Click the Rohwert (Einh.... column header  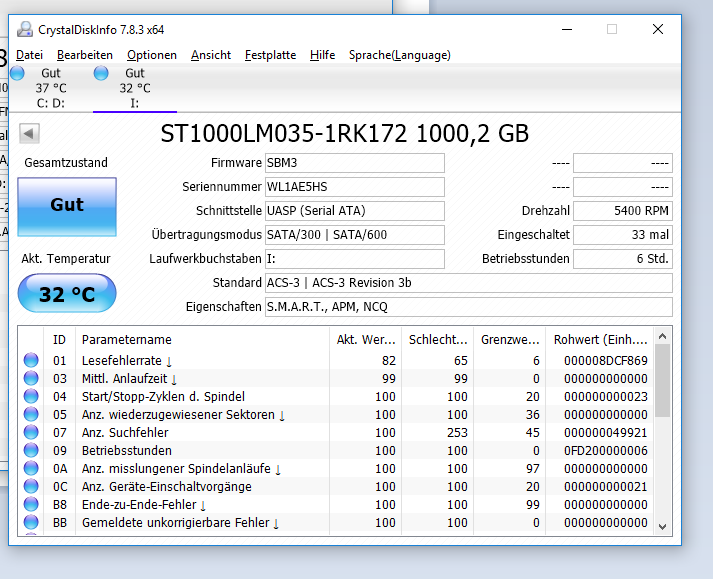click(600, 340)
